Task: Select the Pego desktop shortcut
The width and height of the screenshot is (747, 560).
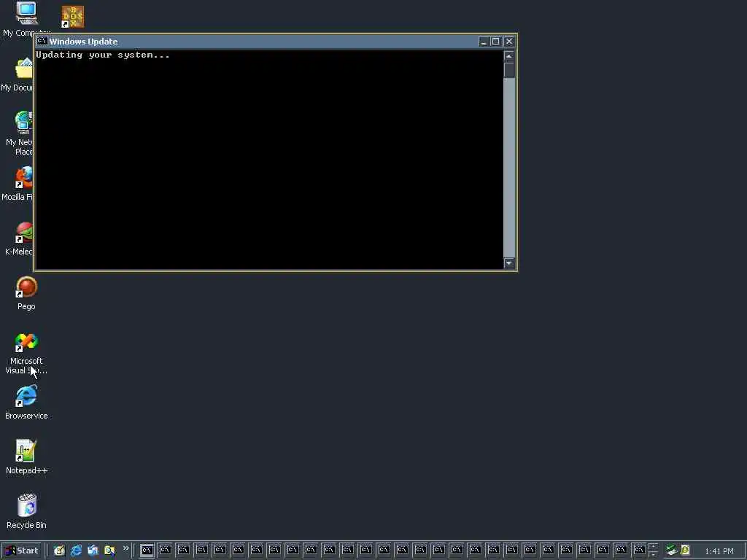Action: click(26, 287)
